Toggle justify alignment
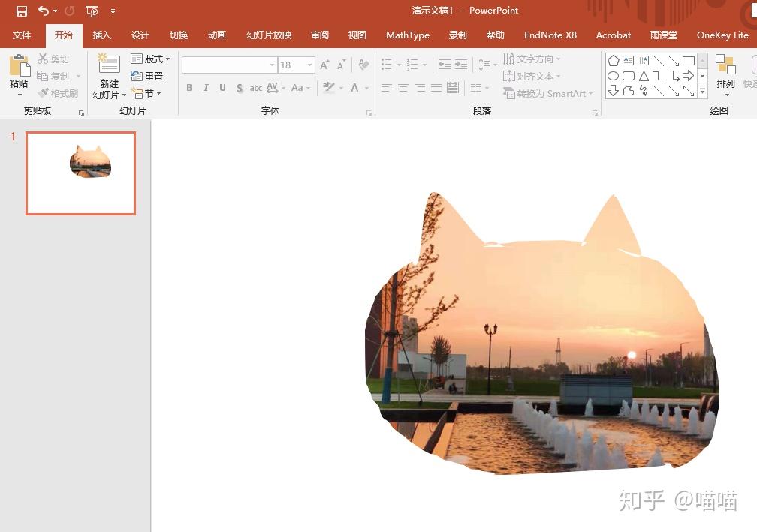 436,88
